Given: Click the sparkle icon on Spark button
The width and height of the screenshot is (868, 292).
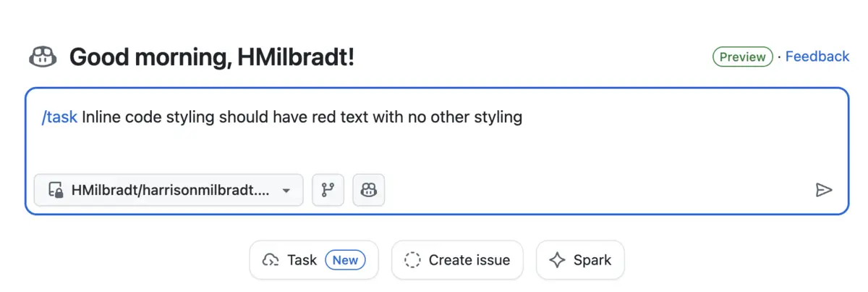Looking at the screenshot, I should (557, 260).
